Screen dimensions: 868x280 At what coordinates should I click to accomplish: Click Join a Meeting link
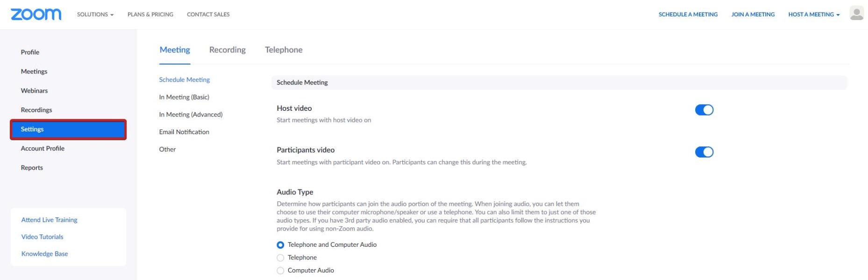pyautogui.click(x=753, y=14)
